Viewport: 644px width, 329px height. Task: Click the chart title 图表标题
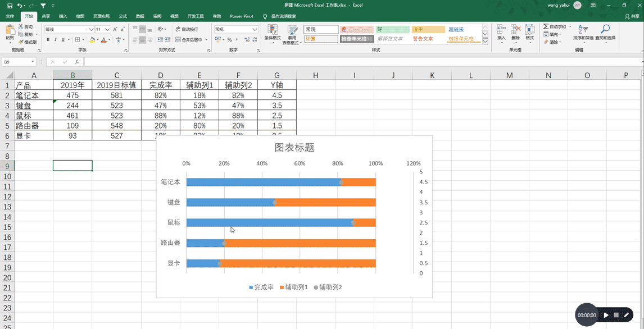point(294,147)
